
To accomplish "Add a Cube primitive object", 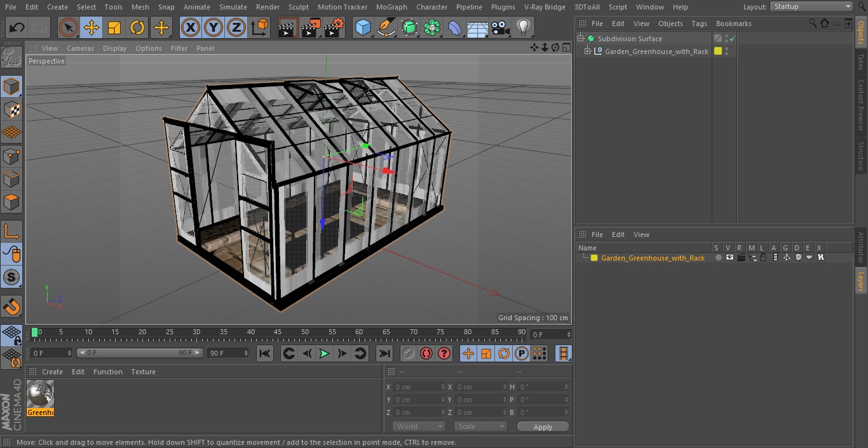I will point(363,27).
